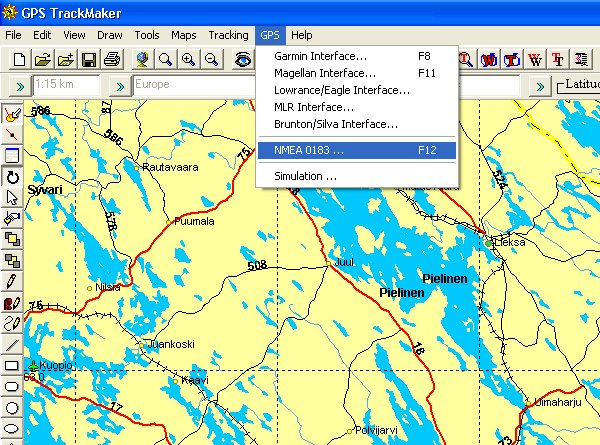The height and width of the screenshot is (445, 600).
Task: Choose MLR Interface entry
Action: [x=357, y=107]
